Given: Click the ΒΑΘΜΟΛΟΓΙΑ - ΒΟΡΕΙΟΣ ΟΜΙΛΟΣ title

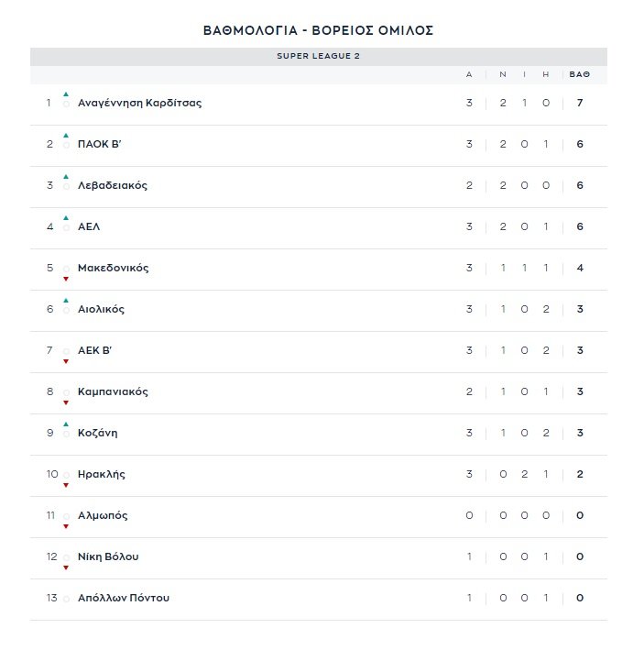Looking at the screenshot, I should click(x=318, y=30).
